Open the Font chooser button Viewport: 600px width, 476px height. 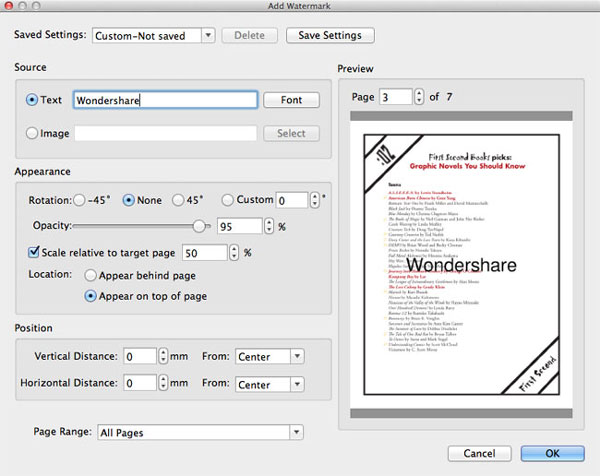pyautogui.click(x=291, y=100)
